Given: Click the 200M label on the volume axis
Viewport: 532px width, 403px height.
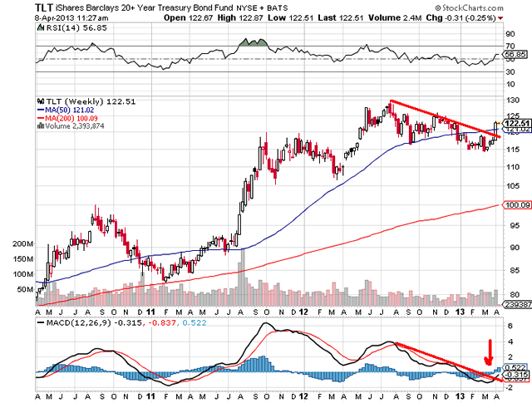Looking at the screenshot, I should coord(23,243).
